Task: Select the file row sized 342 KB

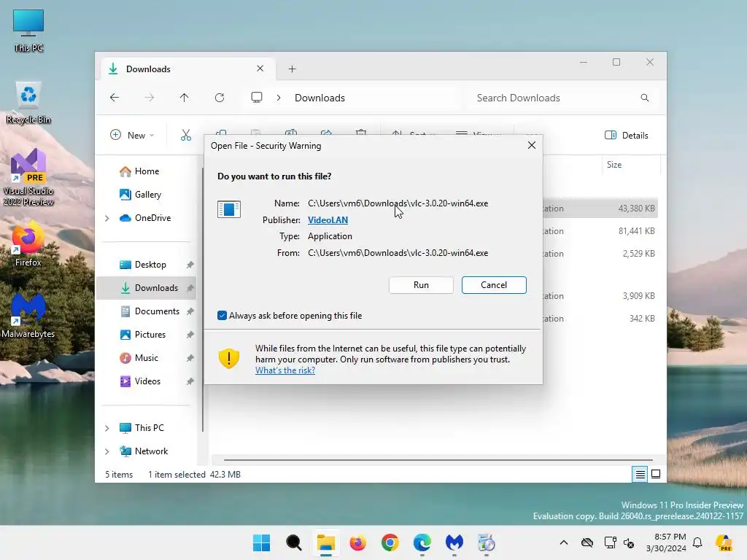Action: pyautogui.click(x=600, y=319)
